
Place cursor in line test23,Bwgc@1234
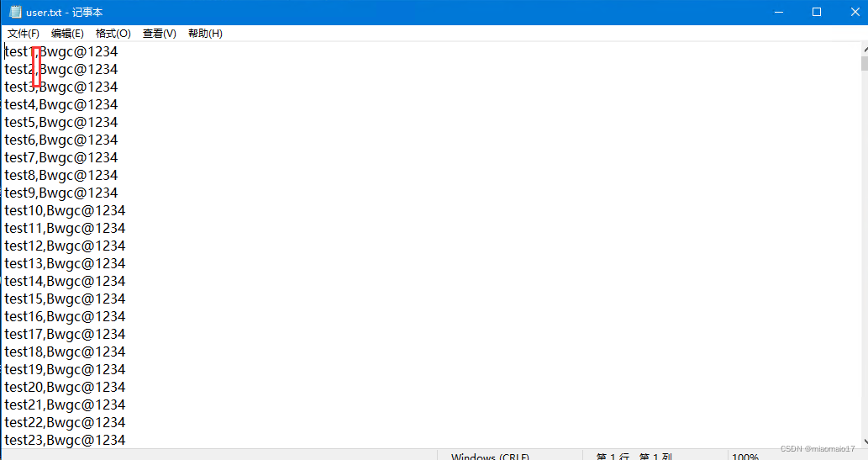65,441
